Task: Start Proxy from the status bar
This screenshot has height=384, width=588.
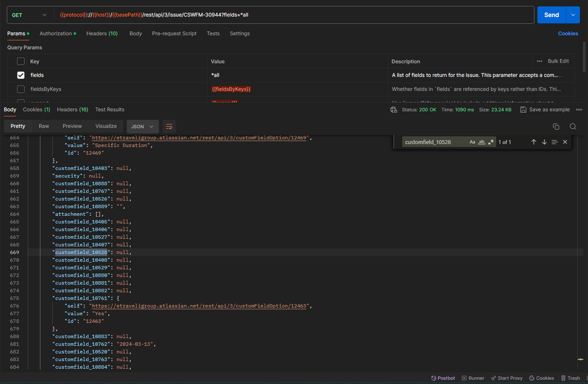Action: 507,378
